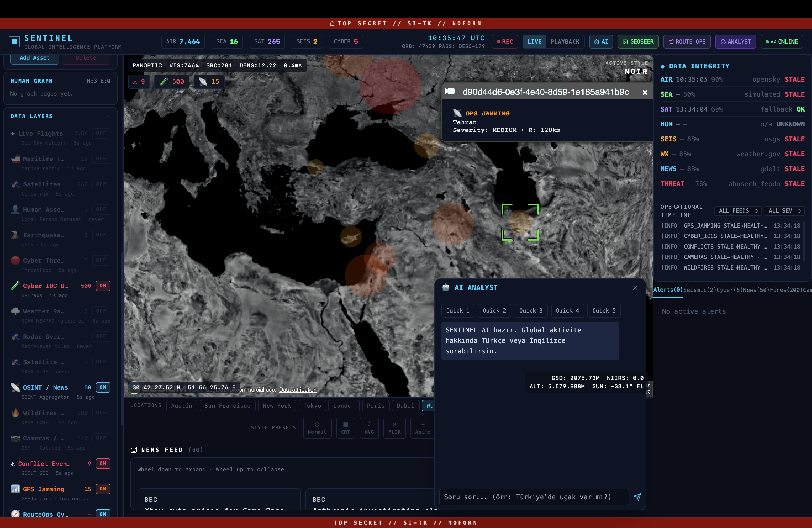Click the targeted GPS jamming map marker
This screenshot has height=528, width=812.
point(520,222)
